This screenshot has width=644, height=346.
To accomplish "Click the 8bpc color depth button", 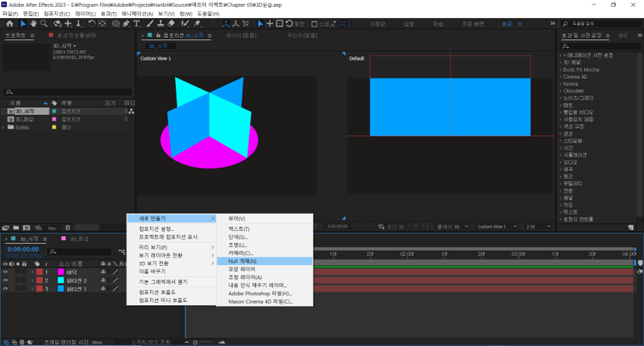I will (x=52, y=228).
